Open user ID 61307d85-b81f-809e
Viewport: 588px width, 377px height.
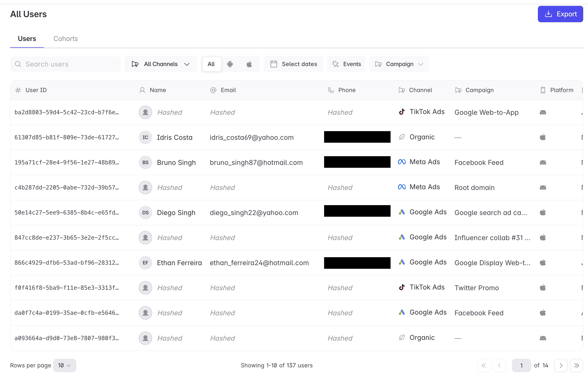click(66, 137)
